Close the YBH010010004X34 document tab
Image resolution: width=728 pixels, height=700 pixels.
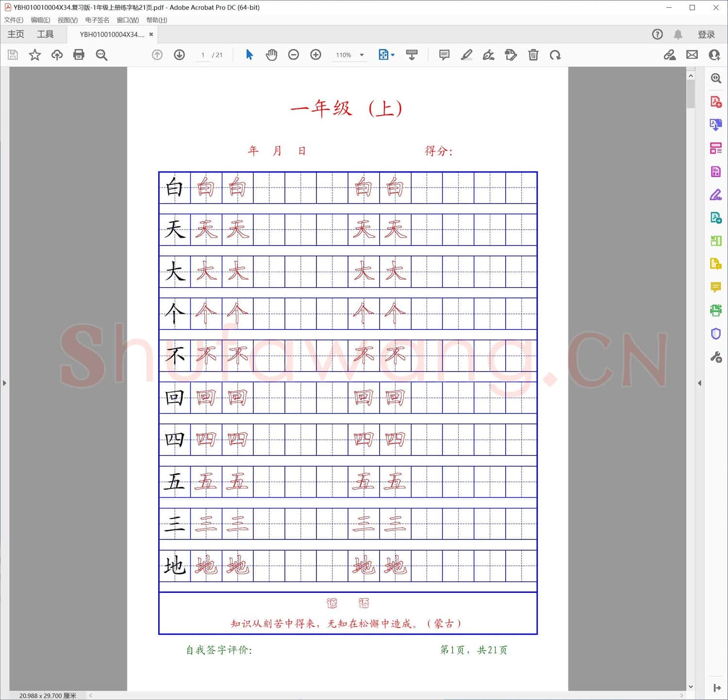tap(151, 34)
